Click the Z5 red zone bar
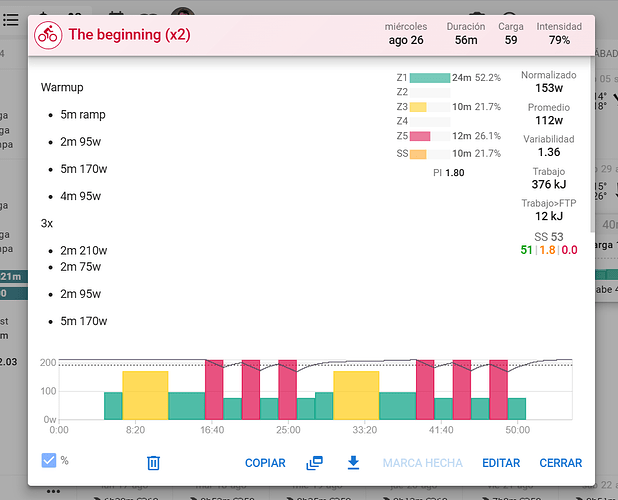 420,136
